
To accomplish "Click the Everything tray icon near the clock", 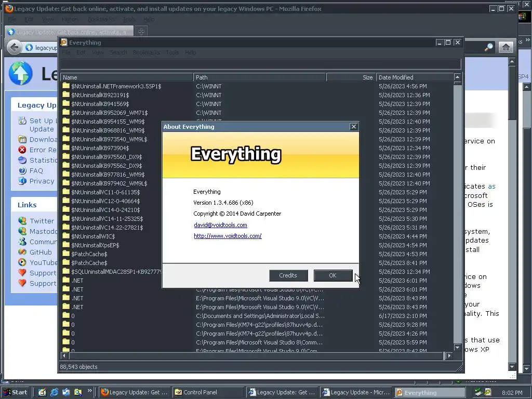I will point(487,392).
